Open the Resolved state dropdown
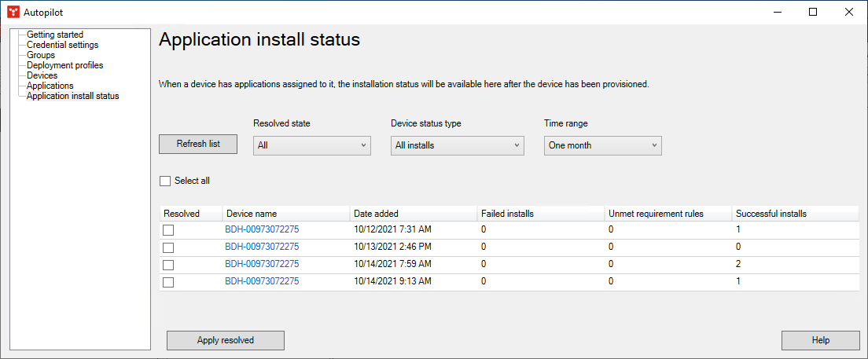The width and height of the screenshot is (868, 359). point(311,145)
